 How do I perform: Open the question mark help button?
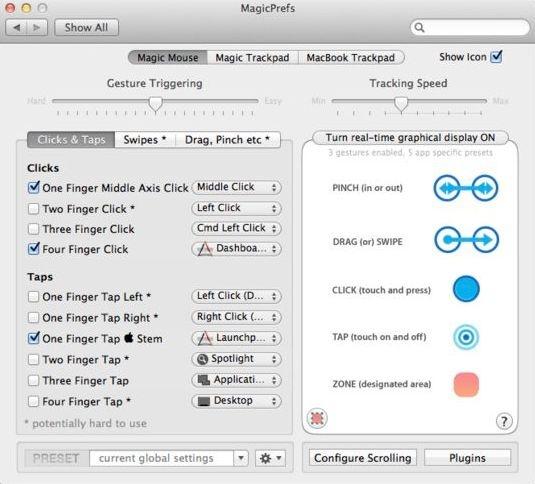pos(504,421)
